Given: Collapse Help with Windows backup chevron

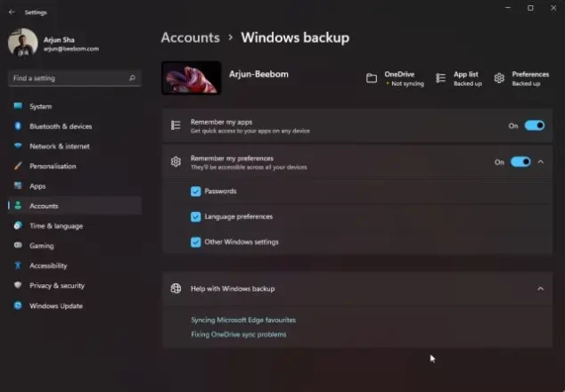Looking at the screenshot, I should click(x=541, y=289).
